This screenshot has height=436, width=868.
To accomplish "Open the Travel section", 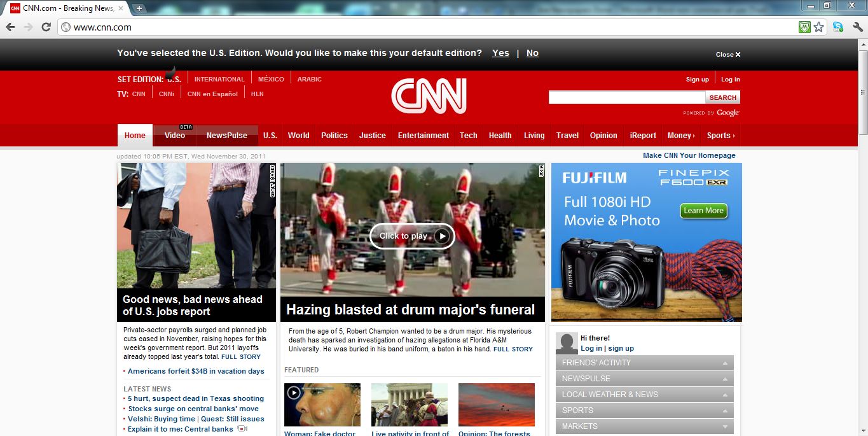I will [x=568, y=136].
